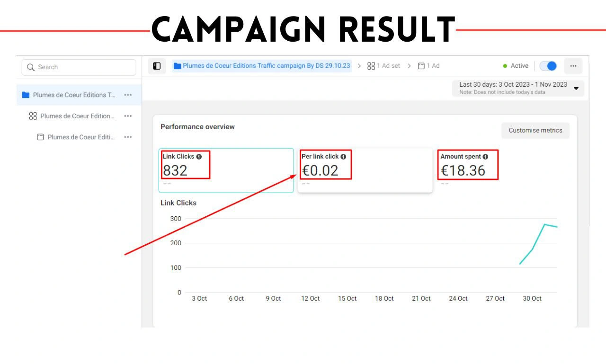Open the three-dot menu beside Active toggle

pyautogui.click(x=573, y=66)
